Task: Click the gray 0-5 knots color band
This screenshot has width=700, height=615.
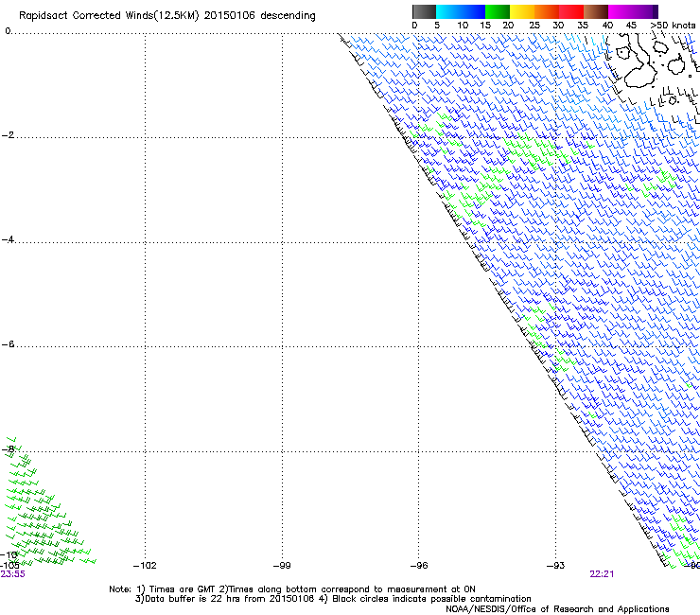Action: pos(424,11)
